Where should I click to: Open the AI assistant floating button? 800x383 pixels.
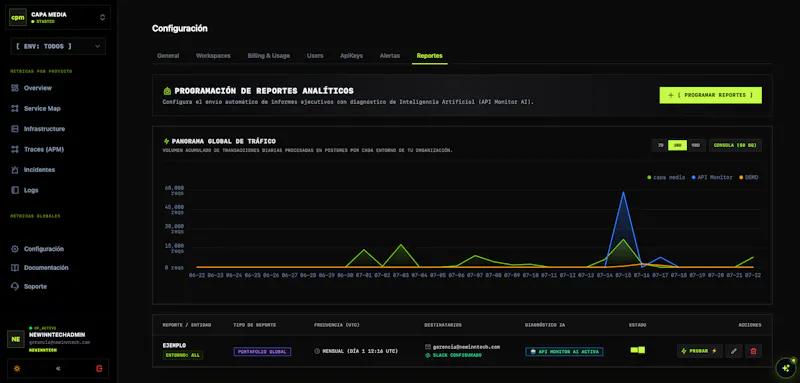coord(785,367)
